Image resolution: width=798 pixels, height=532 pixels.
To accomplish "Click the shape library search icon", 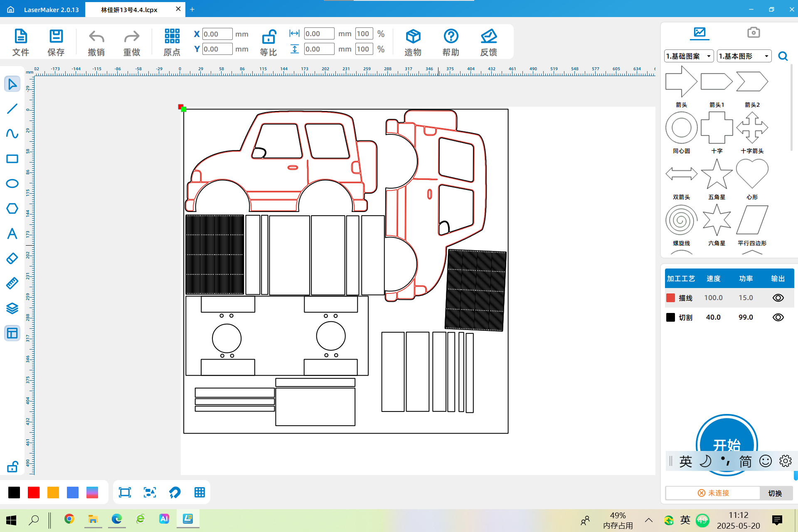I will tap(783, 56).
